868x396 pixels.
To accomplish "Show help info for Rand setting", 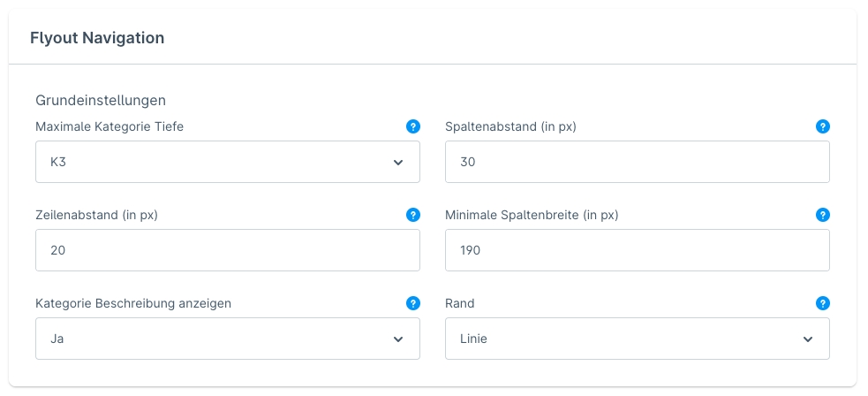I will click(x=822, y=303).
